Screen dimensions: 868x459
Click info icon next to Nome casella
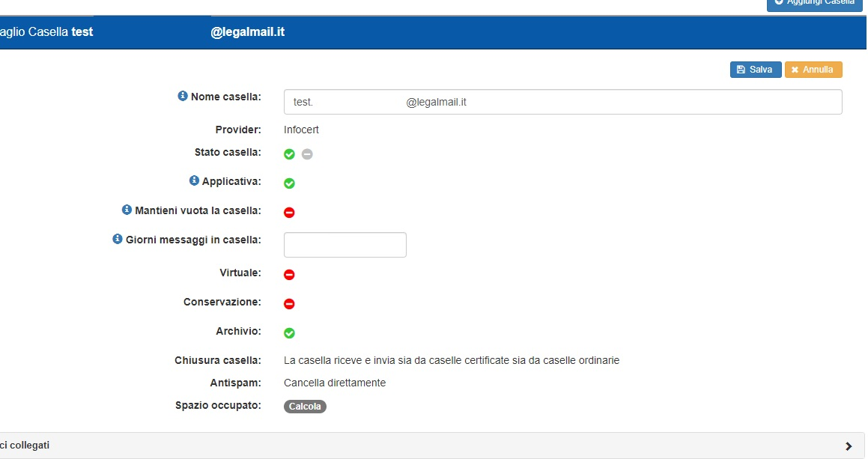point(182,97)
